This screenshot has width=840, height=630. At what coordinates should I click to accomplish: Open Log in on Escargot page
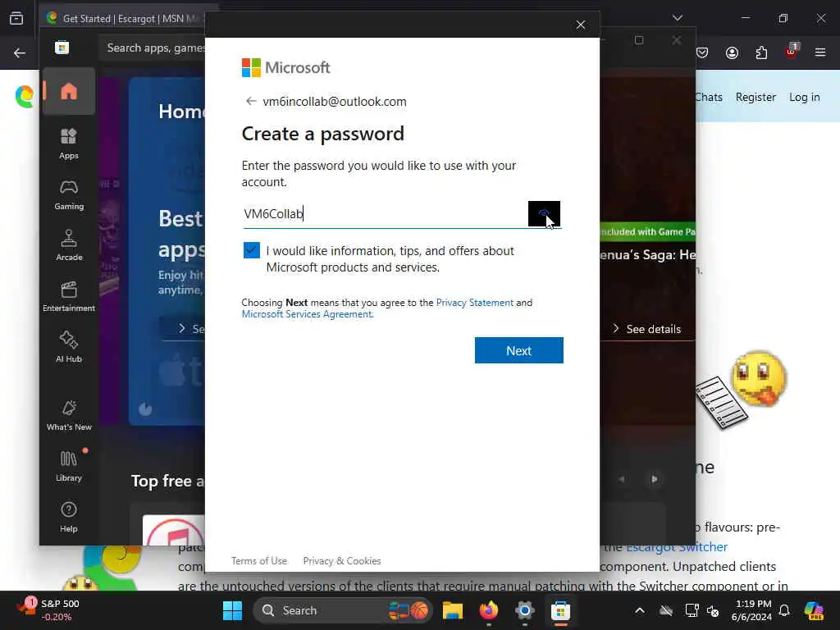(804, 97)
